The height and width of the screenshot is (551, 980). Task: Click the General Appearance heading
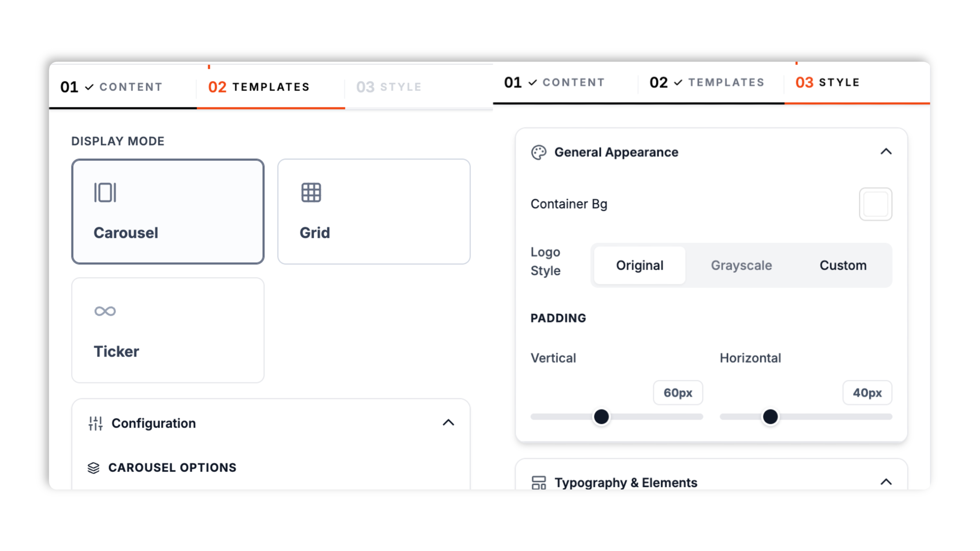(x=616, y=152)
